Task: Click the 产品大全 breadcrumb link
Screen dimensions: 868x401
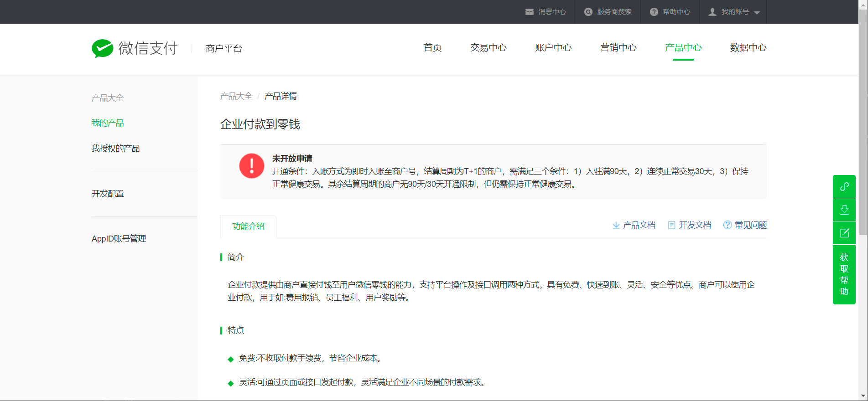Action: pyautogui.click(x=236, y=96)
